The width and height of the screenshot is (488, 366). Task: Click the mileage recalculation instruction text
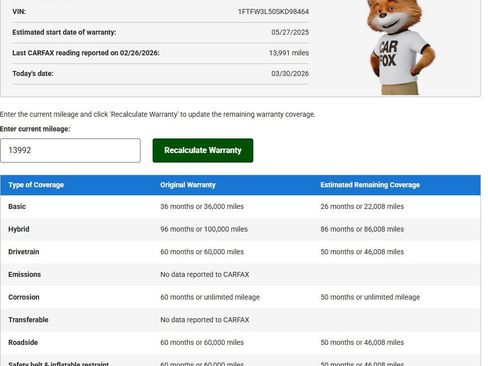[158, 114]
